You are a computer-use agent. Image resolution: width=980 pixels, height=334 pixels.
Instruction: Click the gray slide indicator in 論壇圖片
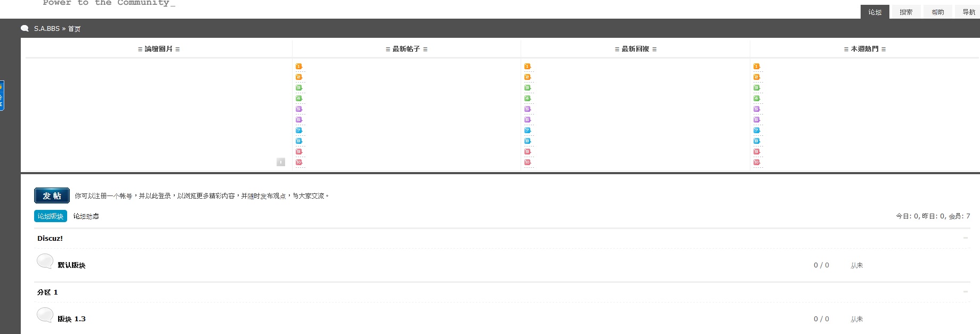coord(281,162)
